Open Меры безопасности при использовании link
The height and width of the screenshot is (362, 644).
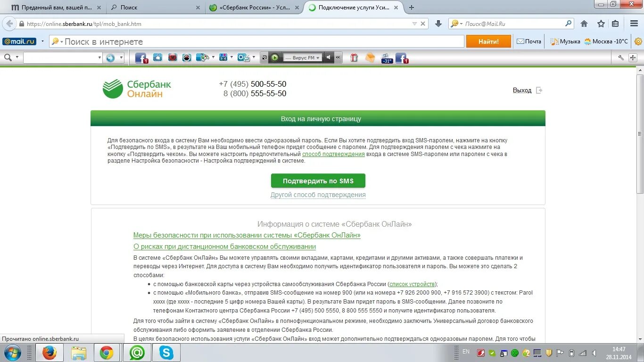tap(247, 235)
